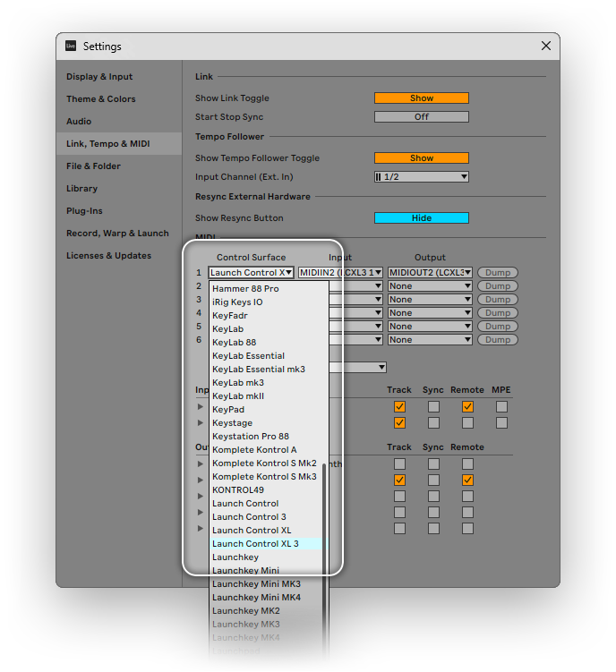Pick KeyLab mkII from the list
Viewport: 616px width, 672px height.
point(268,396)
